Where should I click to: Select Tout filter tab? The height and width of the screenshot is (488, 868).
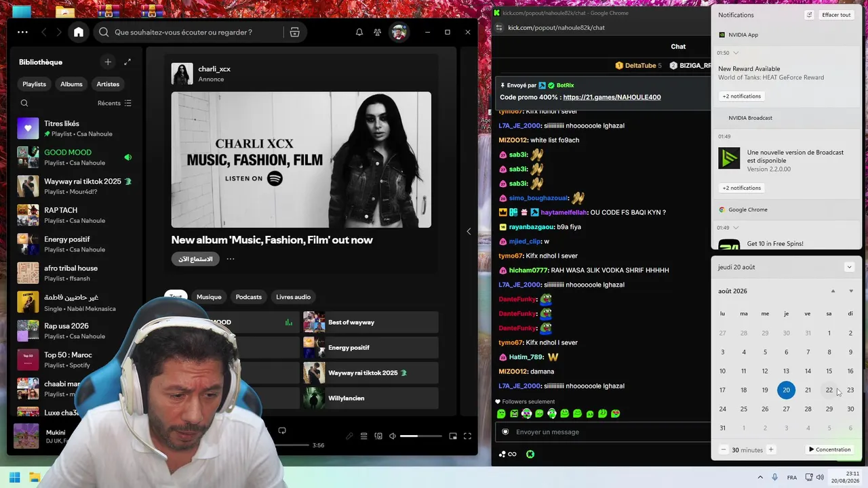click(x=176, y=297)
